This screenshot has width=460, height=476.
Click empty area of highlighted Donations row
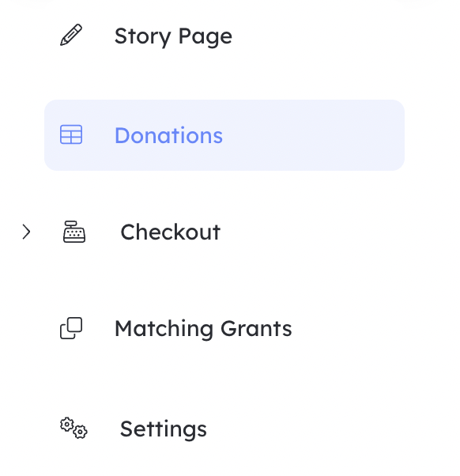312,135
